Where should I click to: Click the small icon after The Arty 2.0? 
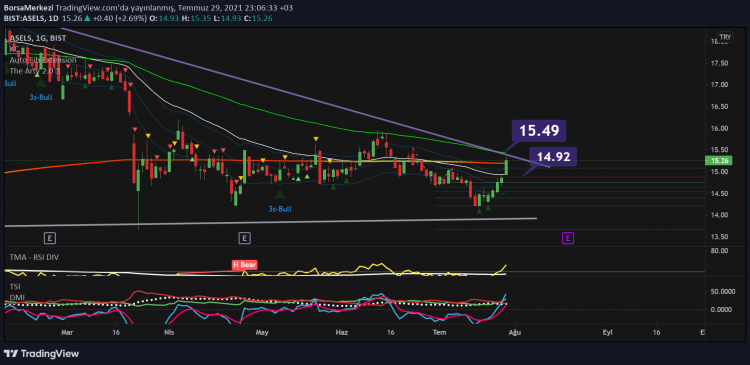tap(58, 71)
